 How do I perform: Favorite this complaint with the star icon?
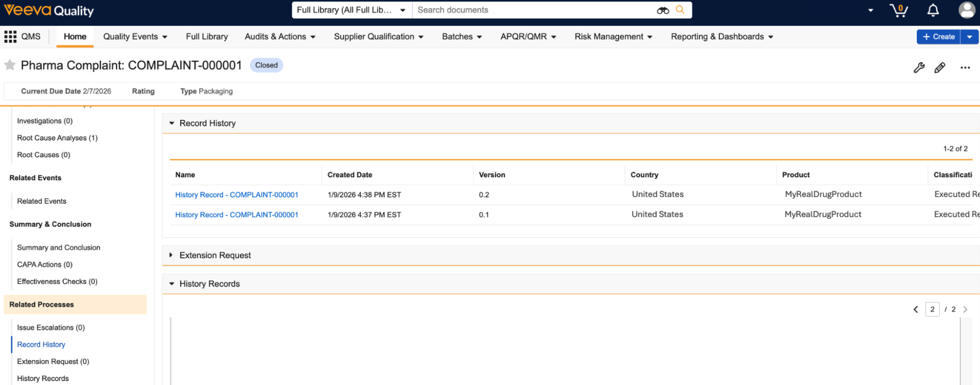click(10, 65)
